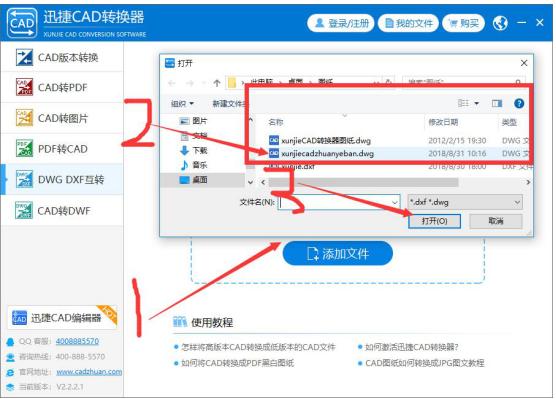This screenshot has width=556, height=399.
Task: Click the dialog forward arrow
Action: click(x=190, y=83)
